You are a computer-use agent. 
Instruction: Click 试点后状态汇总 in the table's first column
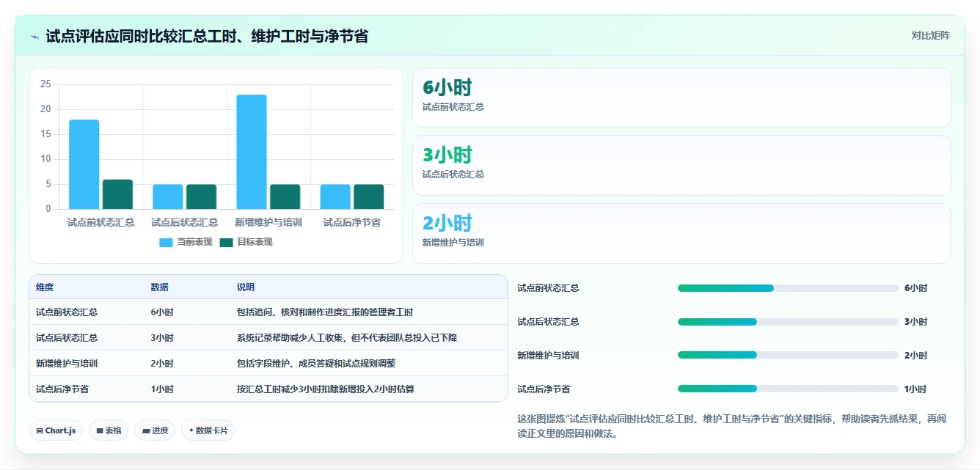67,338
